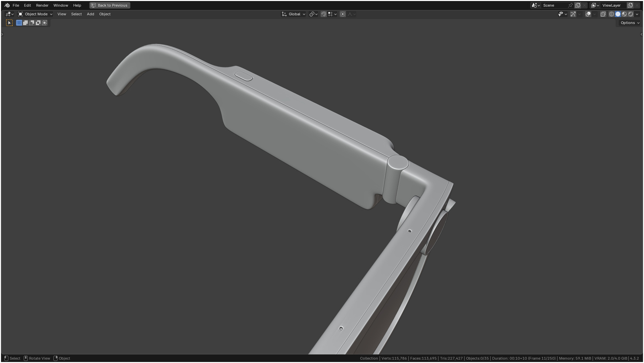Expand the right sidebar region arrow
Screen dimensions: 644x363
[x=641, y=34]
